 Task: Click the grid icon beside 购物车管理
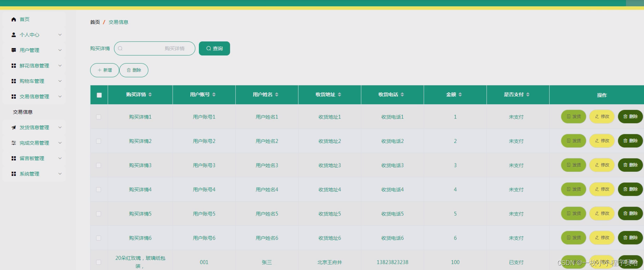14,81
